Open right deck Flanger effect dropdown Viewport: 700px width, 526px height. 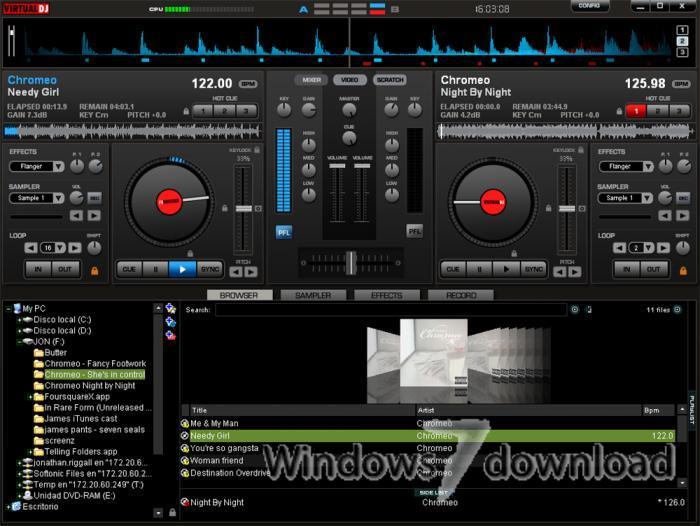(x=648, y=167)
